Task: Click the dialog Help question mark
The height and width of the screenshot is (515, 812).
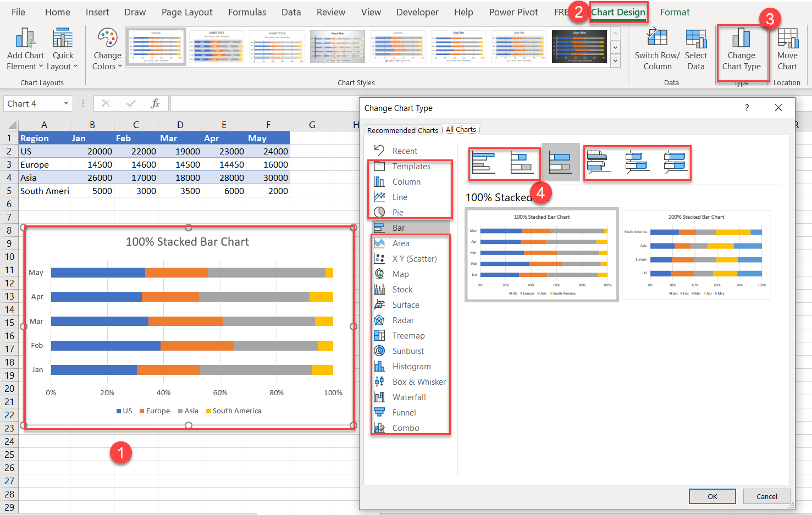Action: point(747,108)
